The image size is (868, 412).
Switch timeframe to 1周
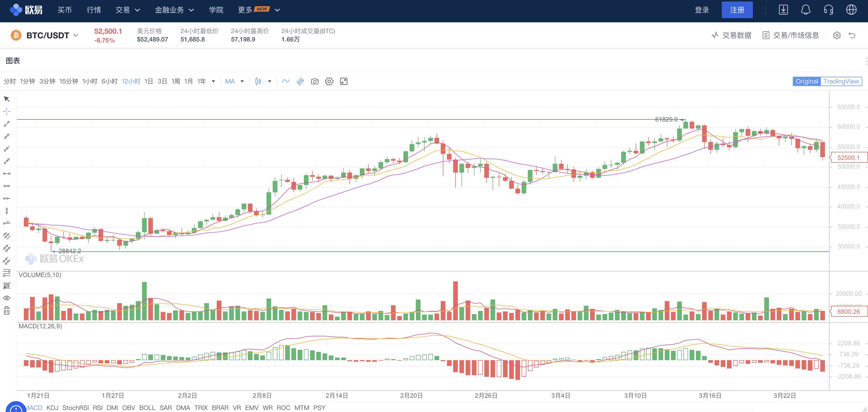click(176, 81)
